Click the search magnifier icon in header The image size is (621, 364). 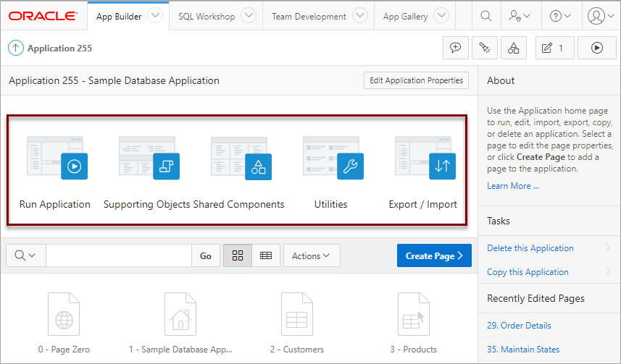click(486, 16)
